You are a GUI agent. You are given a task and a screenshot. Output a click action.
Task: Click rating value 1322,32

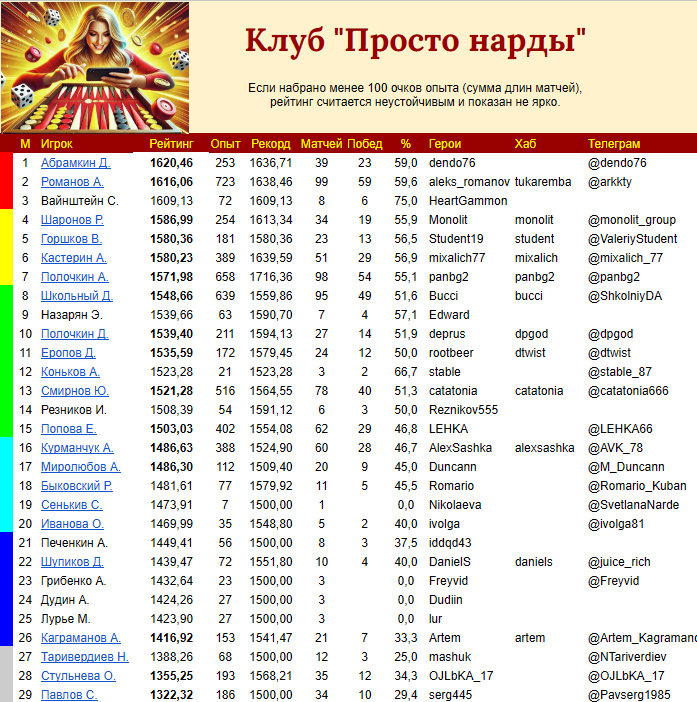(x=171, y=695)
